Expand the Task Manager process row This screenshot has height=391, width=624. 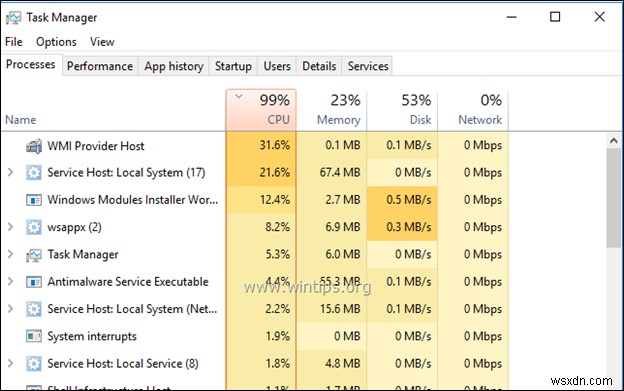coord(11,254)
